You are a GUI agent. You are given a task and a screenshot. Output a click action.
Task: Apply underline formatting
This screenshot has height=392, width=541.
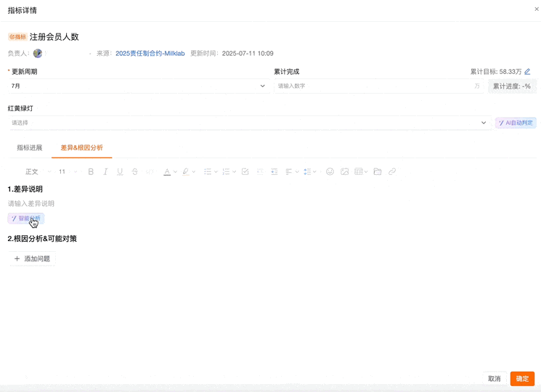[x=120, y=172]
